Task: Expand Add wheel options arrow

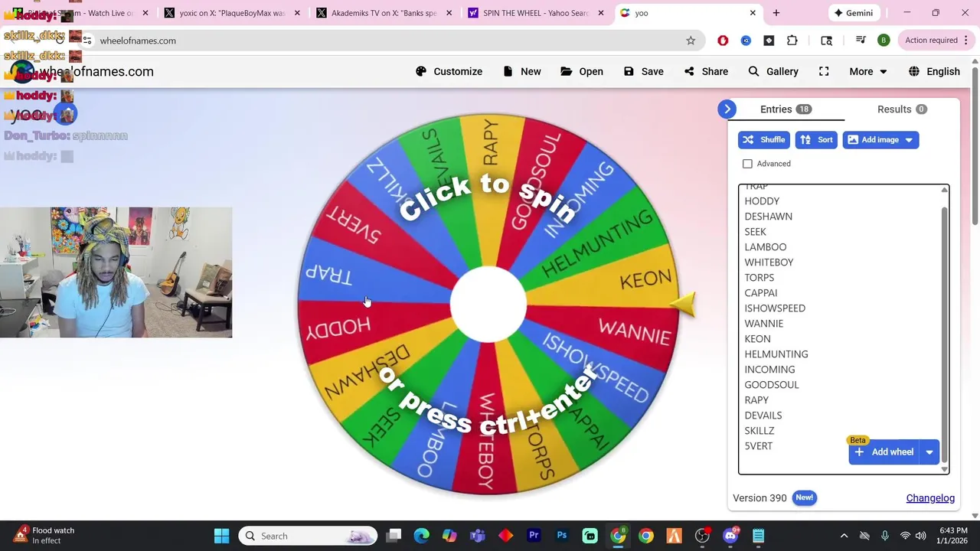Action: point(929,452)
